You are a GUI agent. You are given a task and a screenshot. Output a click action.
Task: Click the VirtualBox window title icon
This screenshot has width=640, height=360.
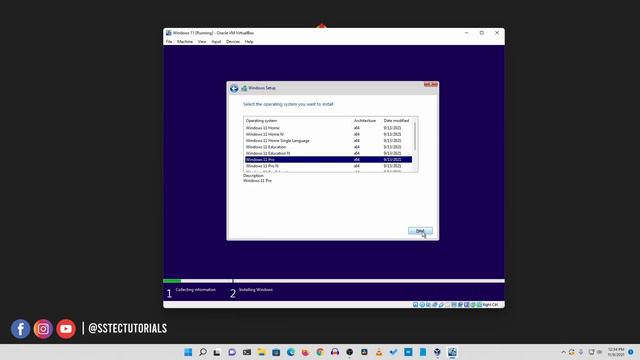[x=168, y=33]
